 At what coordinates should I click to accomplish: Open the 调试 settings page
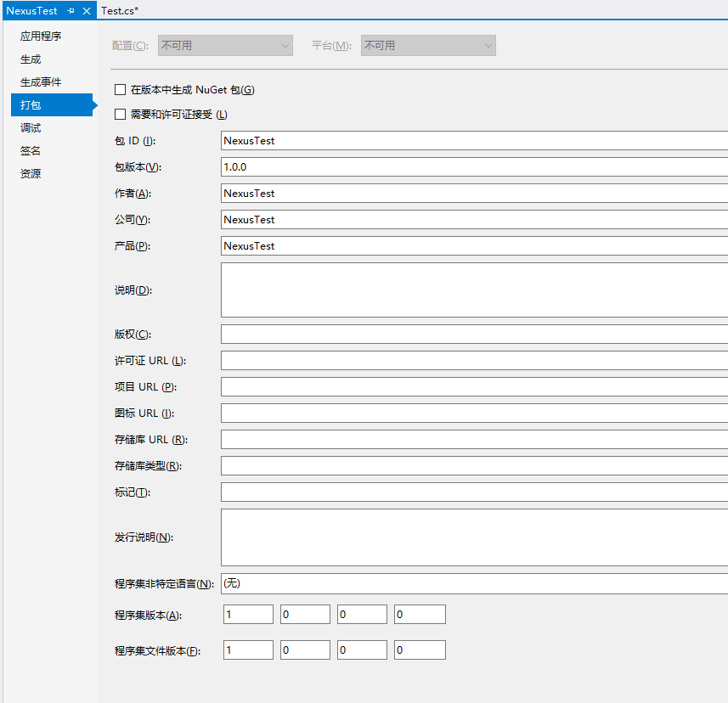(31, 128)
